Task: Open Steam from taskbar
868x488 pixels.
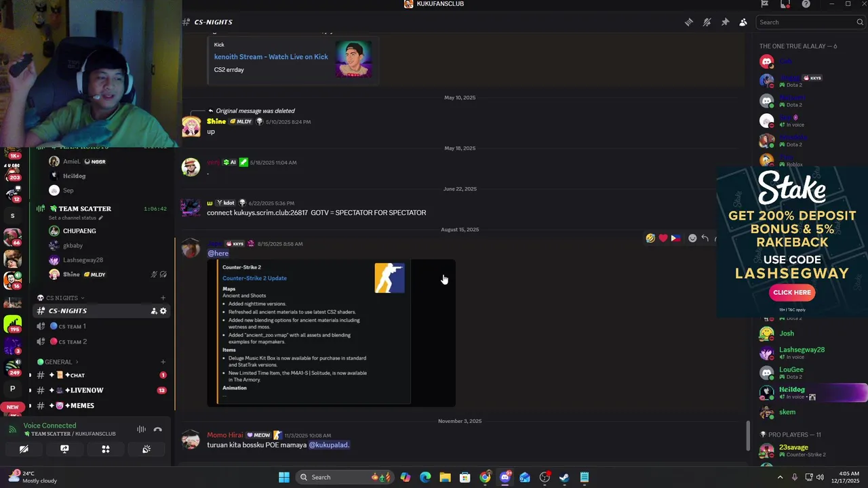Action: point(564,477)
